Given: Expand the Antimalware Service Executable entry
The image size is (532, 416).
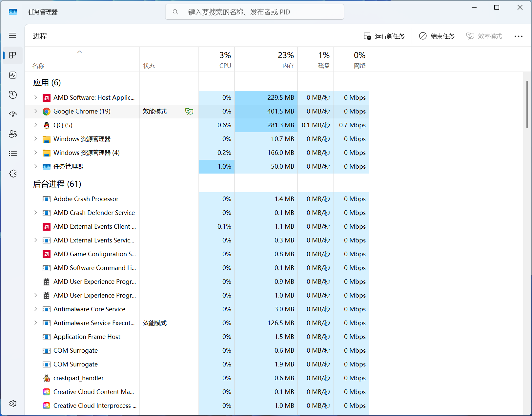Looking at the screenshot, I should tap(35, 323).
